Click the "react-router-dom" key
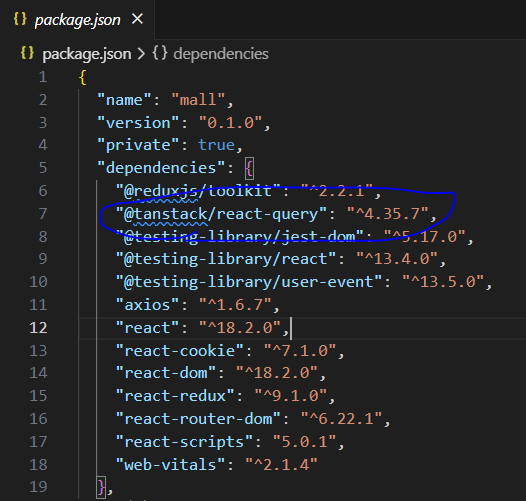The height and width of the screenshot is (501, 526). tap(198, 419)
